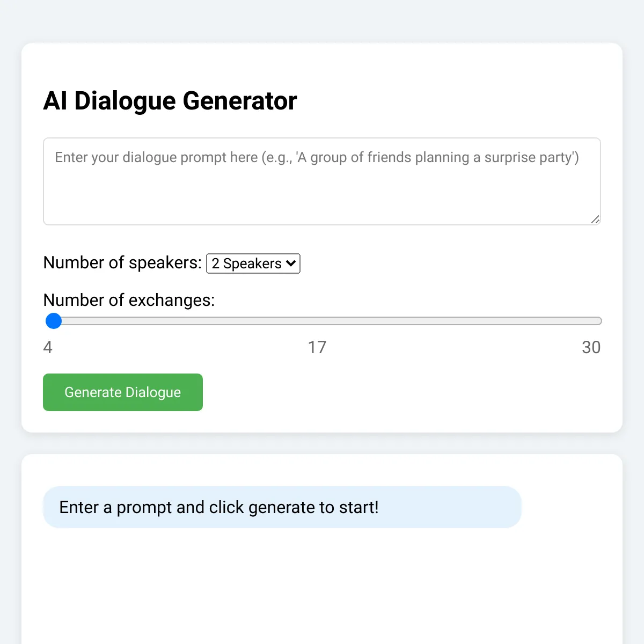
Task: Click empty output area below the message bubble
Action: 322,585
